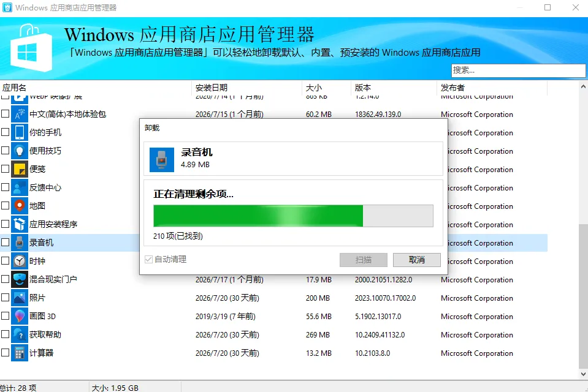The width and height of the screenshot is (588, 392).
Task: Click the Tips (使用技巧) lightbulb icon
Action: [x=20, y=151]
